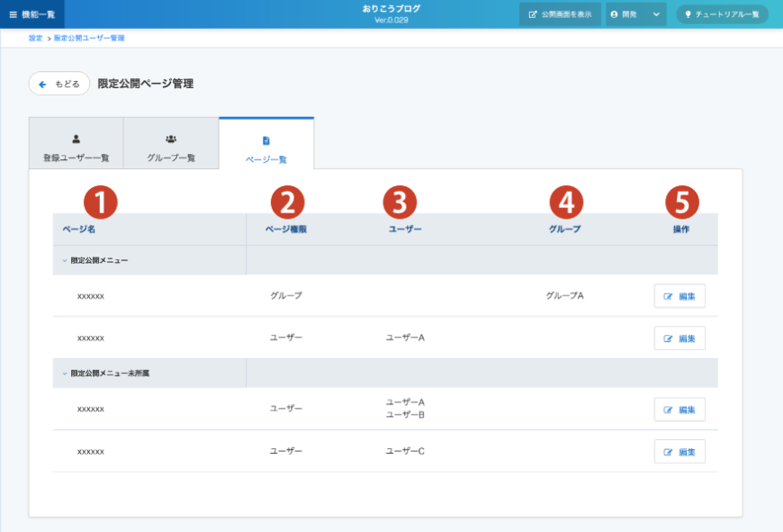Edit the page with ユーザーA and ユーザーB
The width and height of the screenshot is (783, 532).
pos(679,410)
